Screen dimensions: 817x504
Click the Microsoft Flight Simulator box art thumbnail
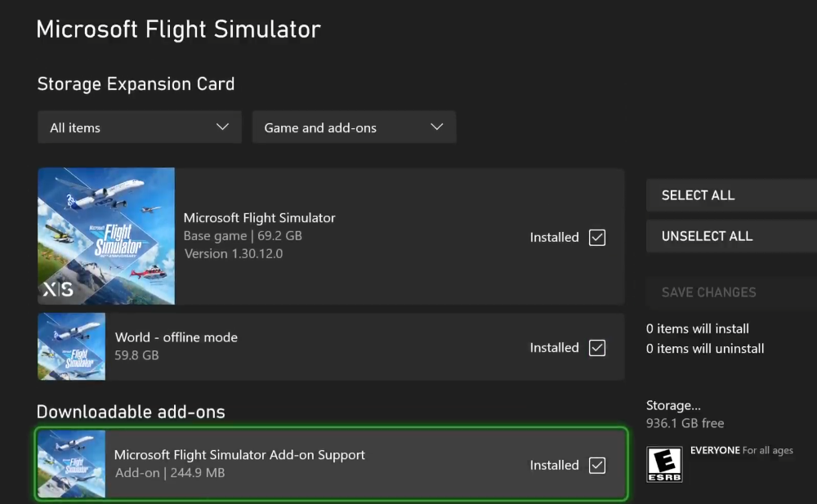click(105, 236)
